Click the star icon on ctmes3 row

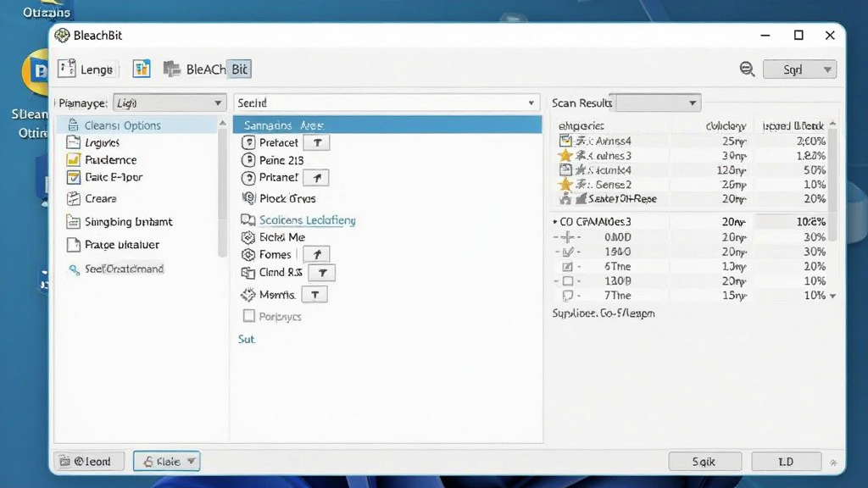565,156
